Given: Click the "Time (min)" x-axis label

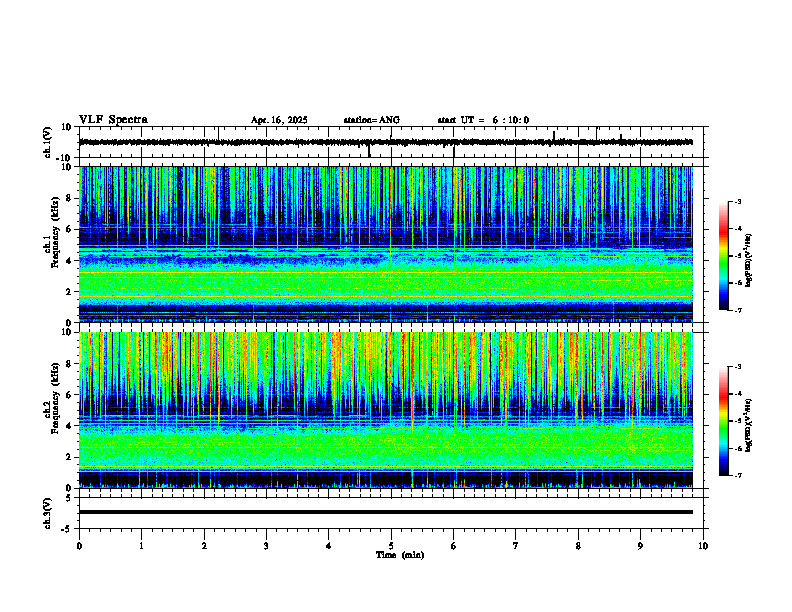Looking at the screenshot, I should [x=400, y=555].
